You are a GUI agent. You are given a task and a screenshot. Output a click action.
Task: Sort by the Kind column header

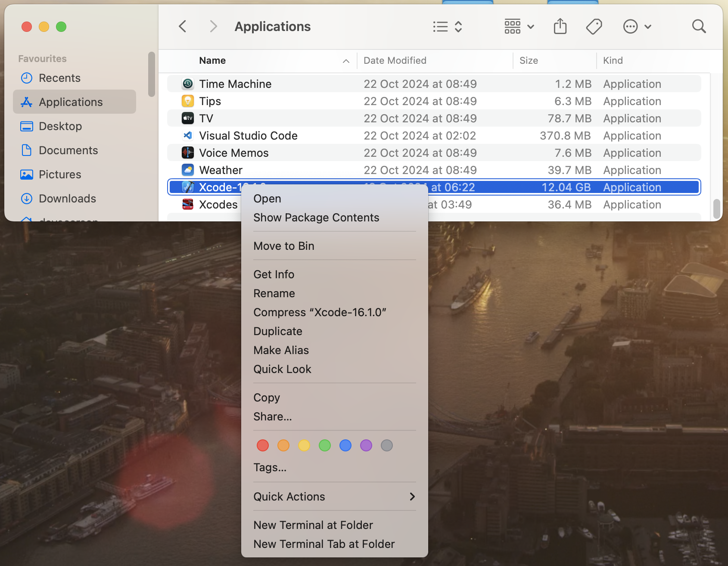coord(613,61)
